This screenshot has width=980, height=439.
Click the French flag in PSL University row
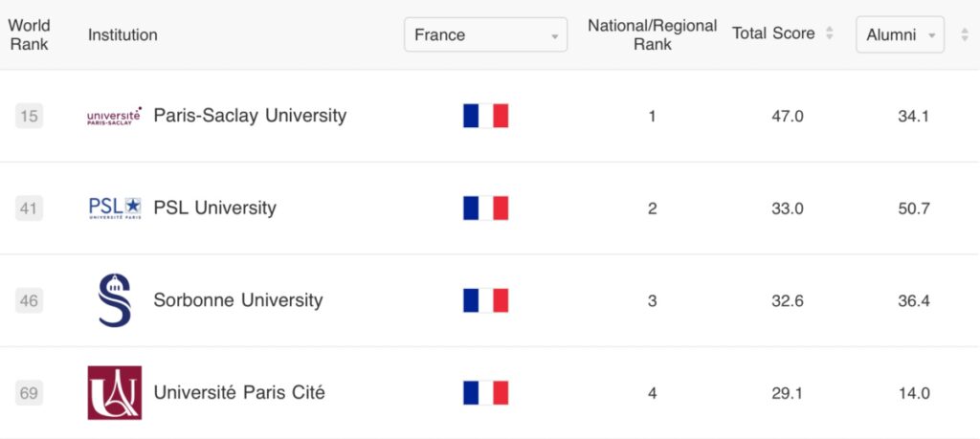click(485, 208)
